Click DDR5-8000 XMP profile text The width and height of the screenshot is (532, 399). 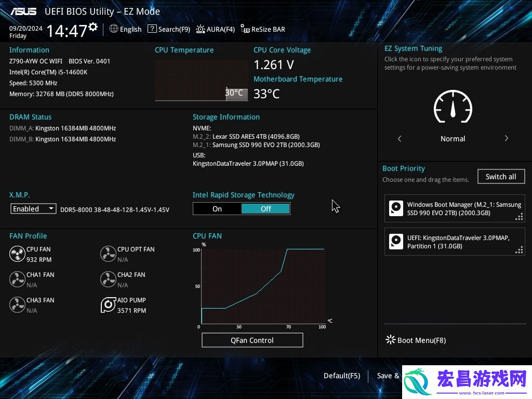115,210
